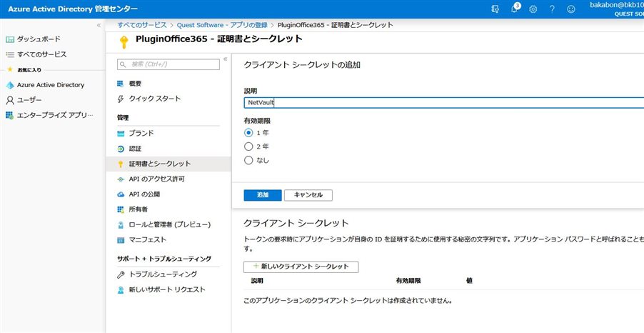Click the magnifier icon in search box
This screenshot has height=333, width=644.
(122, 64)
